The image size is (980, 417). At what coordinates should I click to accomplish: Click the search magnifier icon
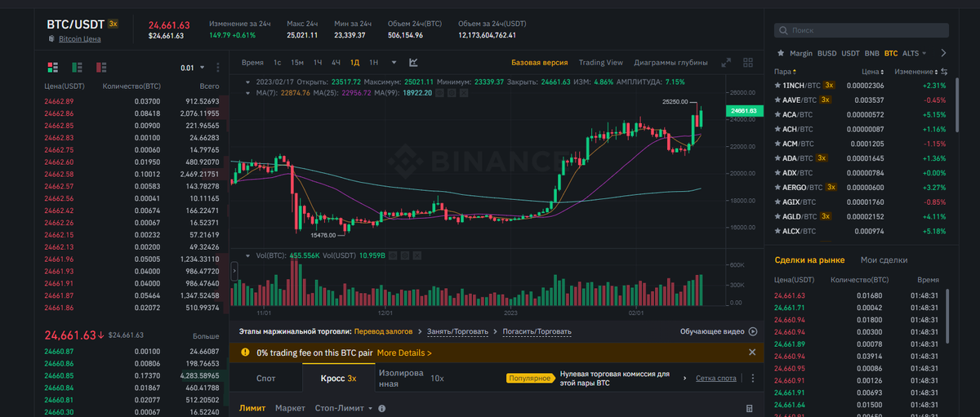tap(783, 30)
